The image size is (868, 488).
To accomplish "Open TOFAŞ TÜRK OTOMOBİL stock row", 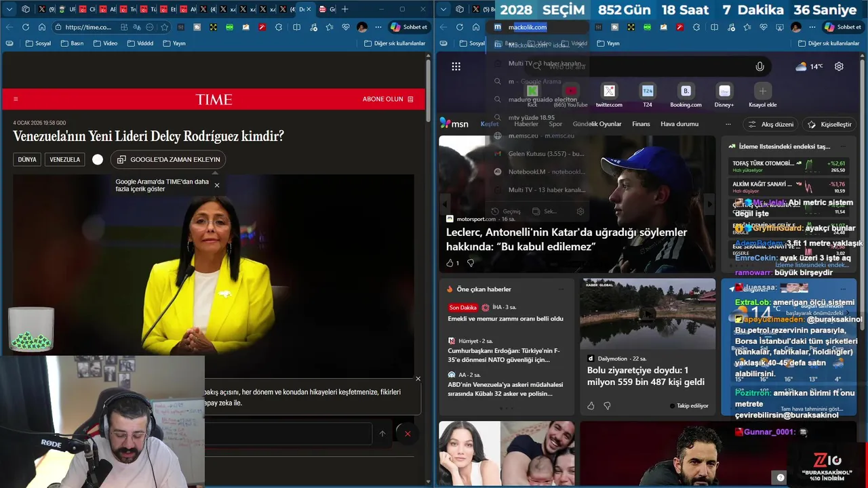I will pyautogui.click(x=789, y=166).
